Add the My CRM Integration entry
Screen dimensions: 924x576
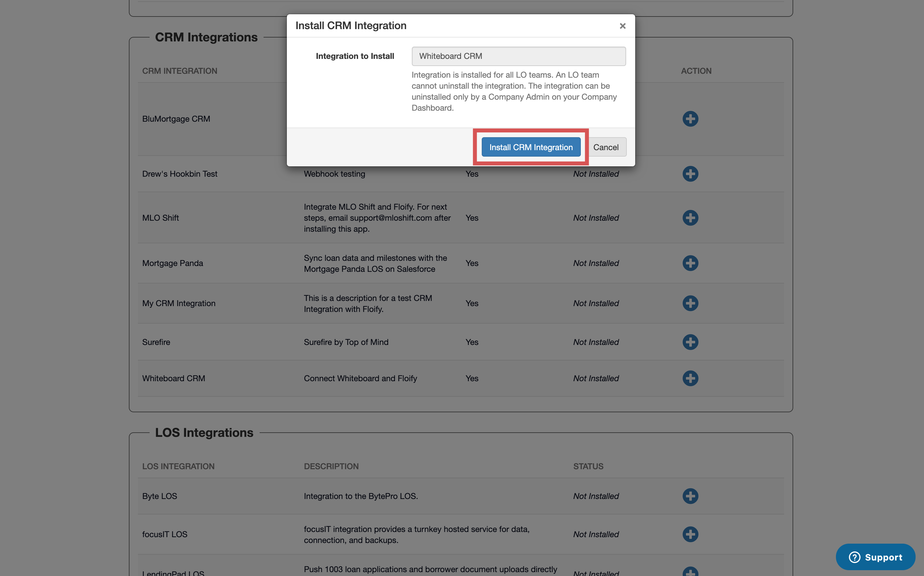coord(690,303)
